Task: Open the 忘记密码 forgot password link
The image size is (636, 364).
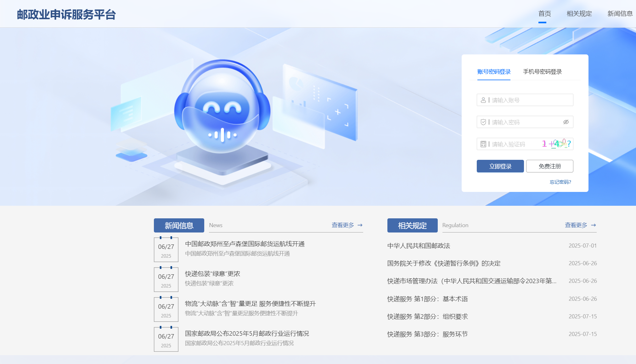Action: click(560, 182)
